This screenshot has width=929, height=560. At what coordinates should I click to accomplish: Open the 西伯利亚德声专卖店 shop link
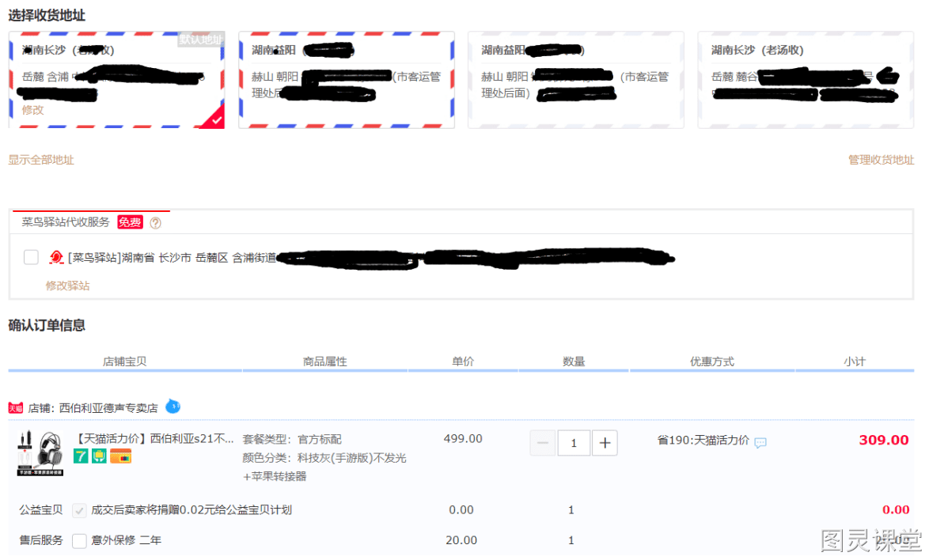click(108, 408)
